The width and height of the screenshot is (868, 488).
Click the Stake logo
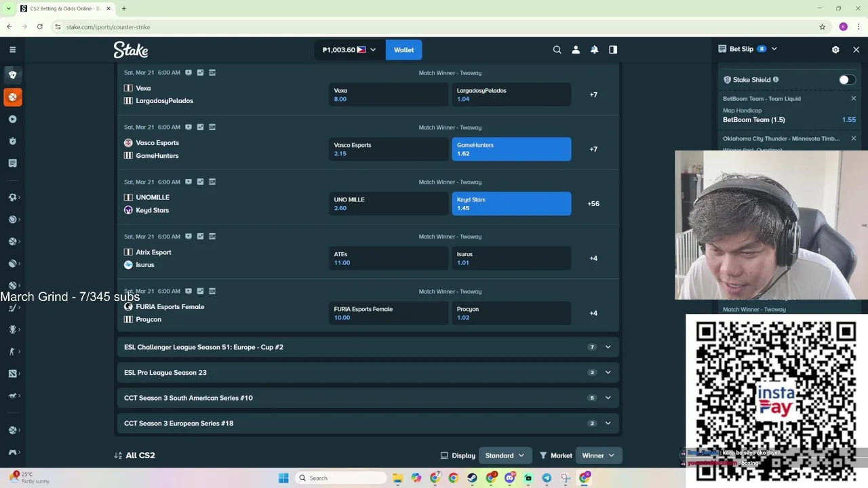[131, 49]
